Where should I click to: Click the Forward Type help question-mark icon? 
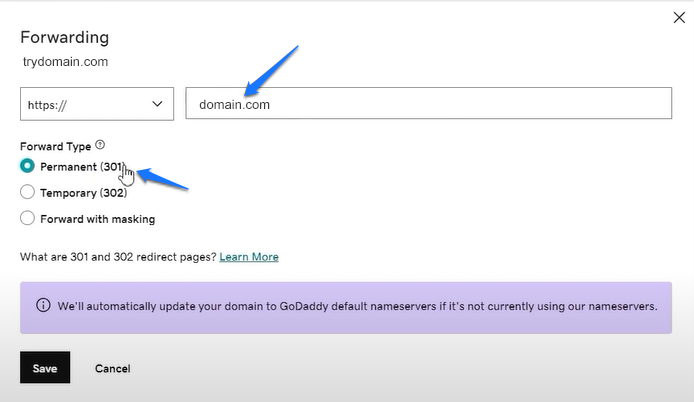click(99, 145)
